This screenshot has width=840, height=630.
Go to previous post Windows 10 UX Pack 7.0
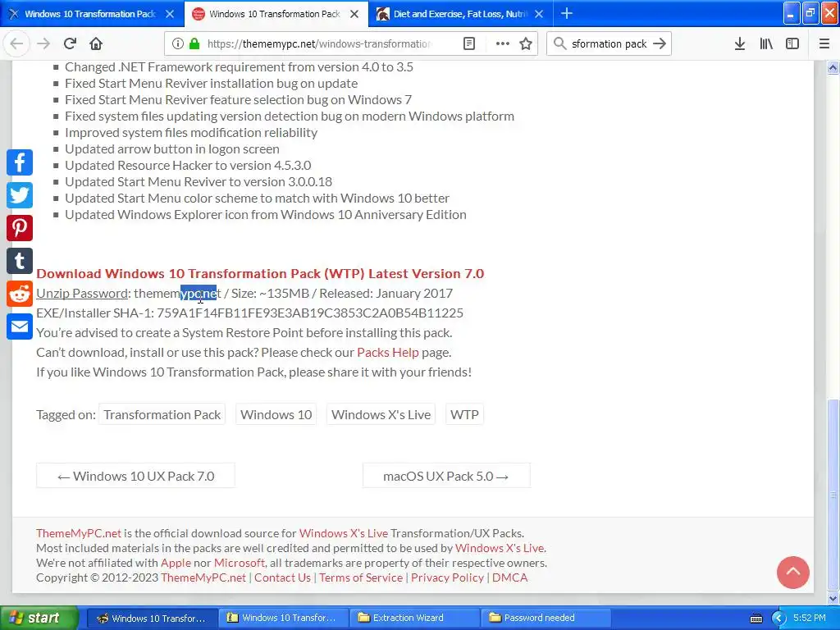tap(135, 476)
